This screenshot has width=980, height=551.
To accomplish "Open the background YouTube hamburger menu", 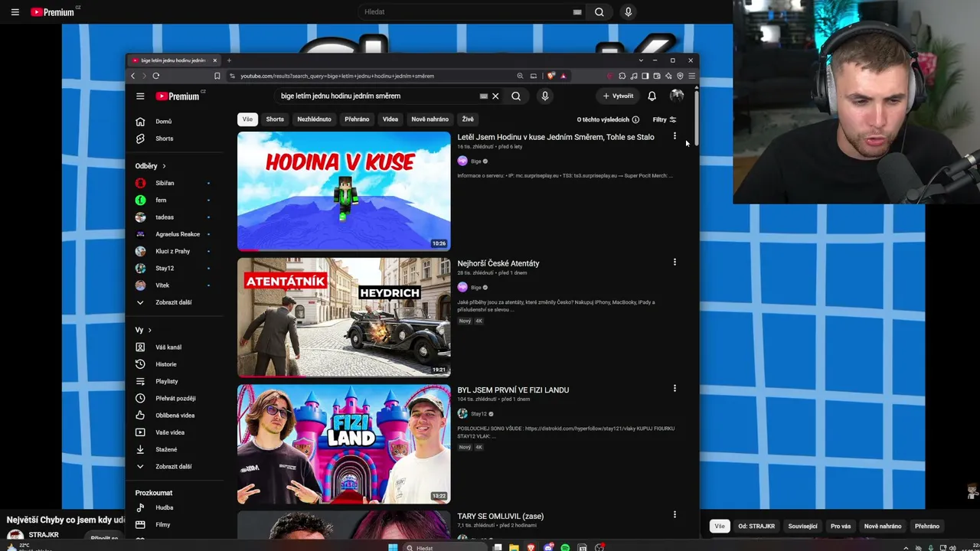I will (x=15, y=12).
